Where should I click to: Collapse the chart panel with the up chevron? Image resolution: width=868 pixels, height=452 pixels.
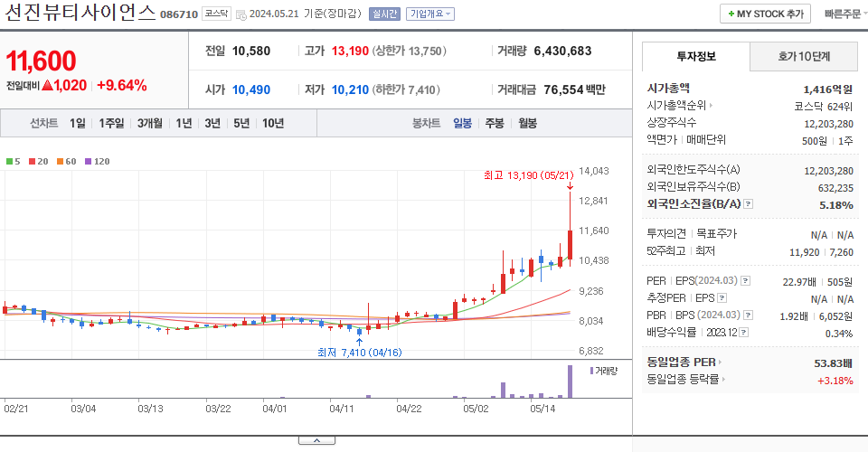316,440
